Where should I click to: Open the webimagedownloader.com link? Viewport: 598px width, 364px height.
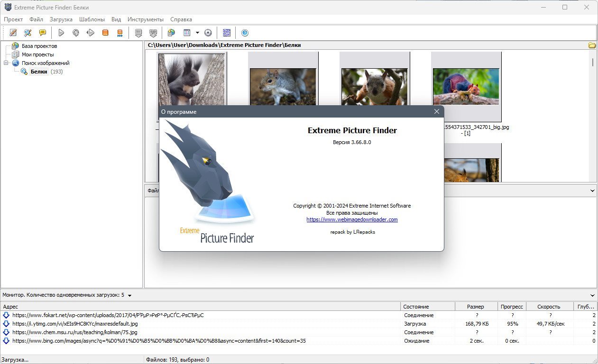click(x=352, y=220)
